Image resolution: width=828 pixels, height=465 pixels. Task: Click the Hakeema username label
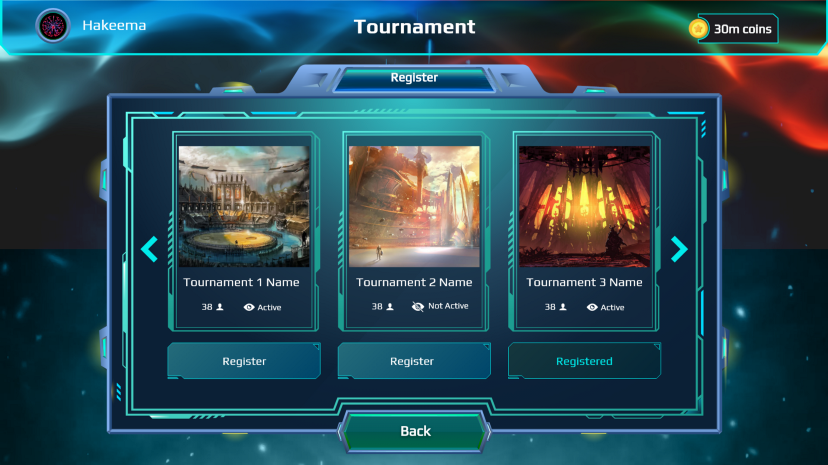point(114,25)
